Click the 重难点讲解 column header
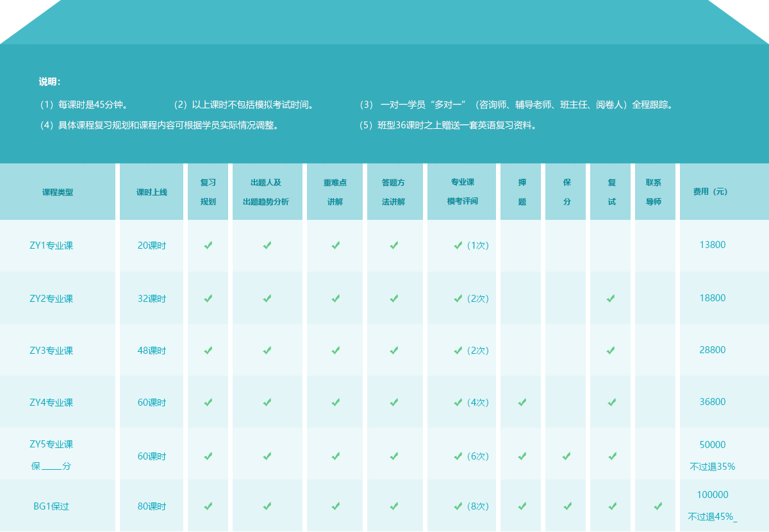769x532 pixels. [x=335, y=192]
